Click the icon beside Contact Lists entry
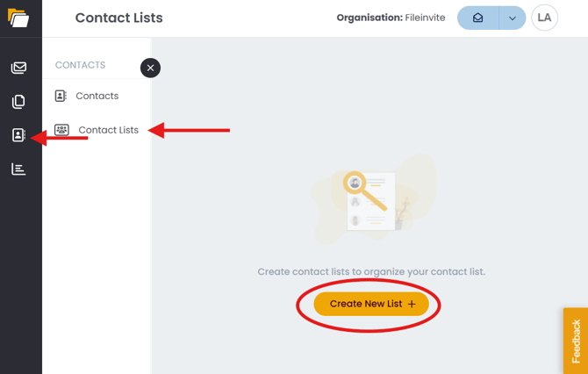The height and width of the screenshot is (374, 588). [x=61, y=130]
